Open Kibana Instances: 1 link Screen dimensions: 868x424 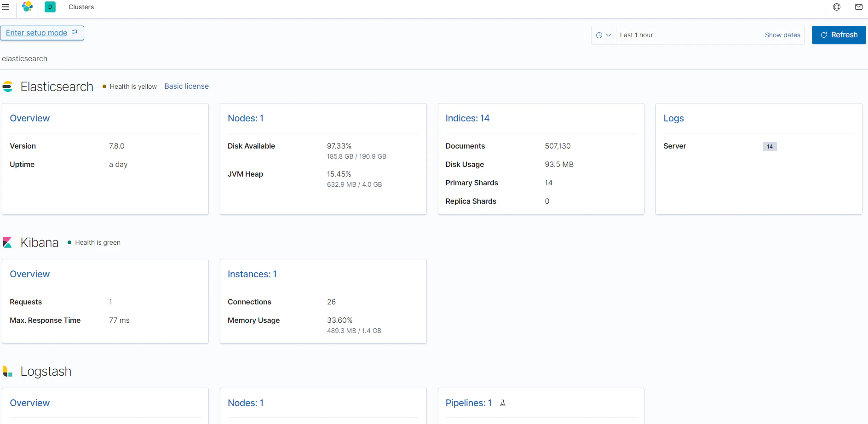(252, 274)
